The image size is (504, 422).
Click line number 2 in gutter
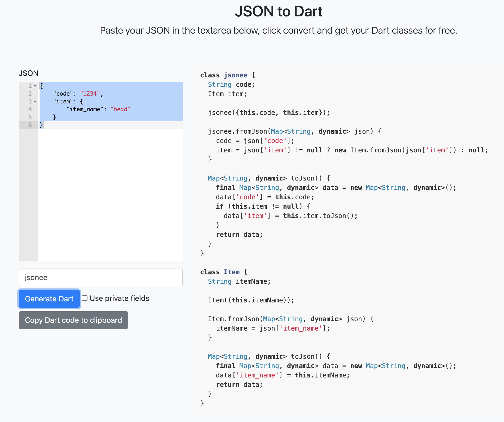click(30, 94)
